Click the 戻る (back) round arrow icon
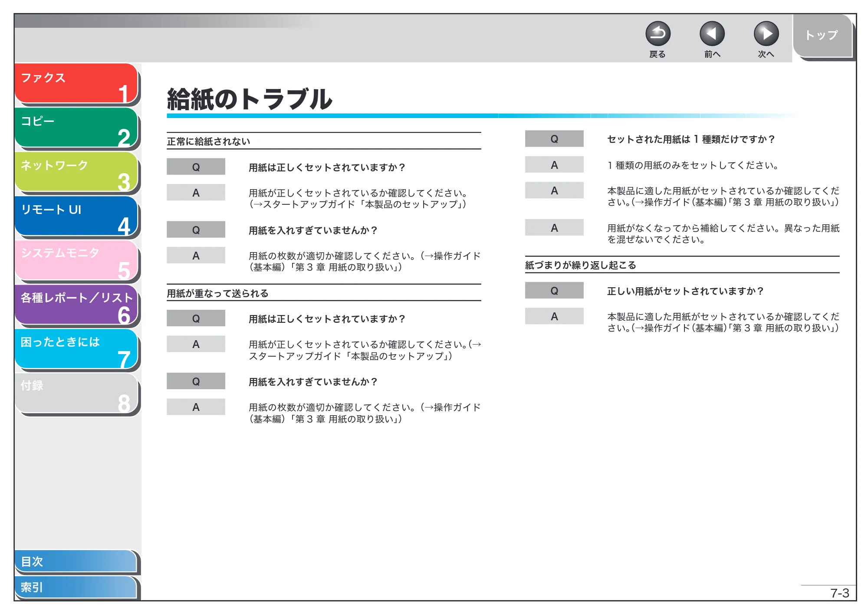Screen dimensions: 868x614 [658, 34]
